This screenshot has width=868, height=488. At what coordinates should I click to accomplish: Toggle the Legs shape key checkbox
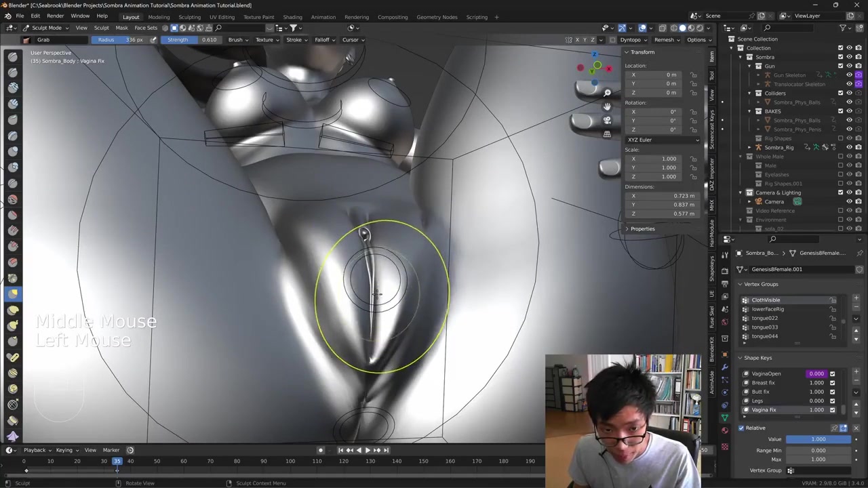coord(832,401)
